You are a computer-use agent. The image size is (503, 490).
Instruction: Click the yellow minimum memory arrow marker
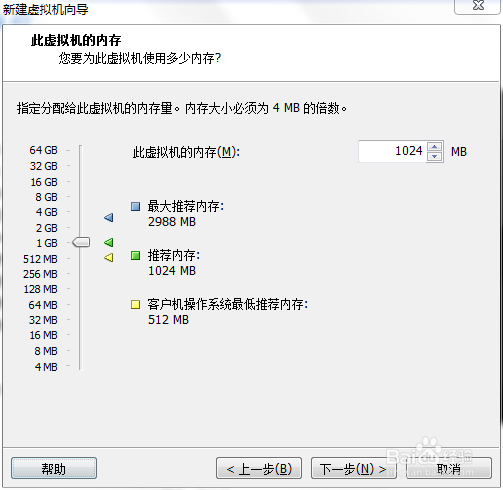coord(109,257)
